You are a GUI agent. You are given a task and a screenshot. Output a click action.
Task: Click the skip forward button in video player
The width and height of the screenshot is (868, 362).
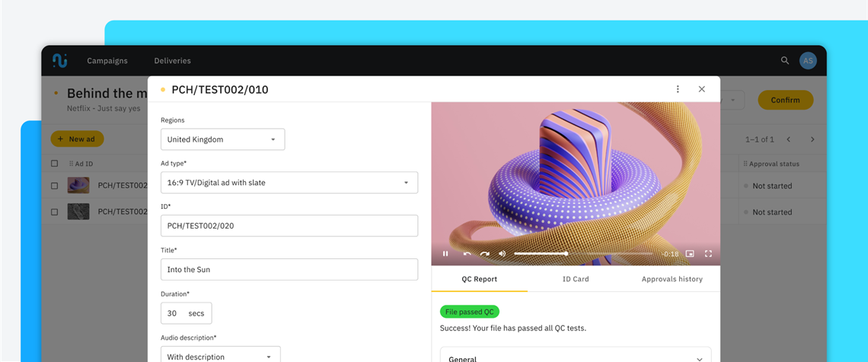coord(484,254)
